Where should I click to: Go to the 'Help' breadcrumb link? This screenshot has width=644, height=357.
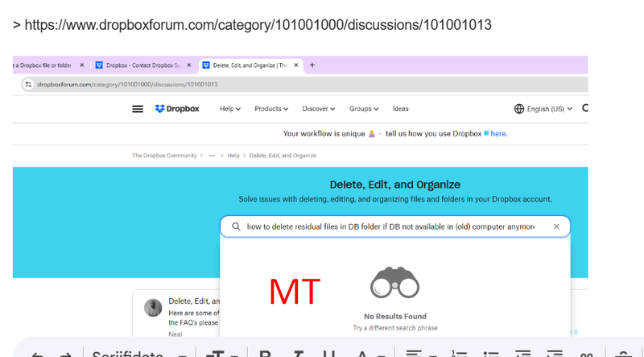pyautogui.click(x=233, y=156)
